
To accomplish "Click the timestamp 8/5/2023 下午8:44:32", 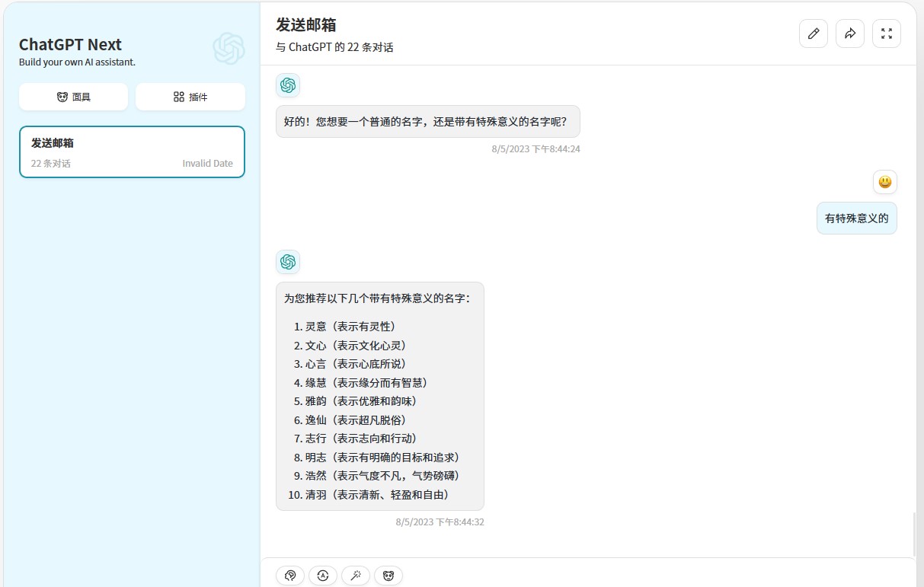I will pos(439,522).
